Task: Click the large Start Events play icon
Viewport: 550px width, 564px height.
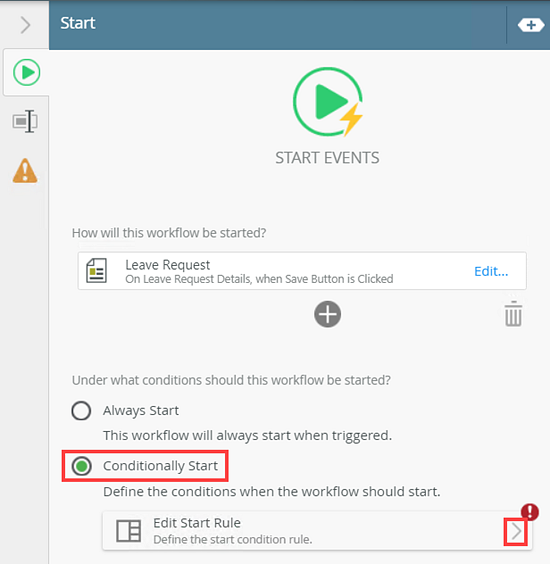Action: point(328,102)
